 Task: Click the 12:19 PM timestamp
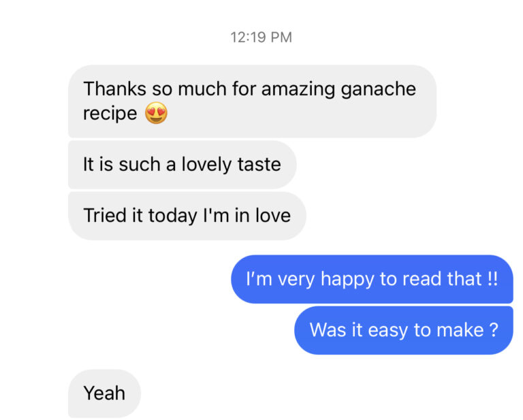(261, 37)
